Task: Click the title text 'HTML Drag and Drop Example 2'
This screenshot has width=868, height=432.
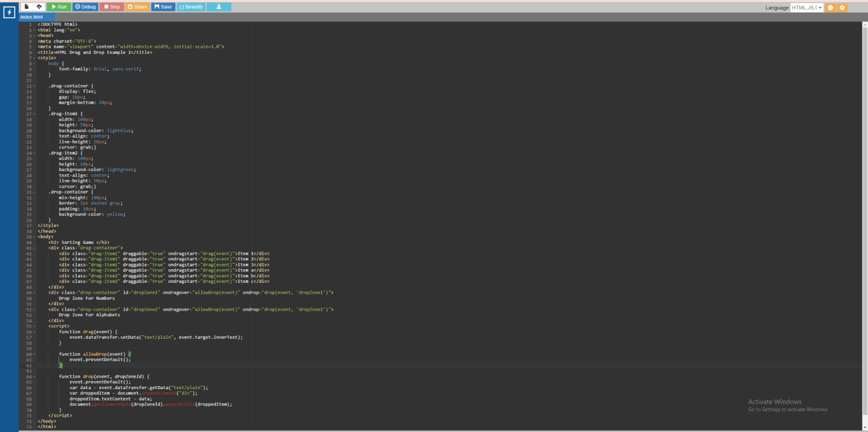Action: coord(93,52)
